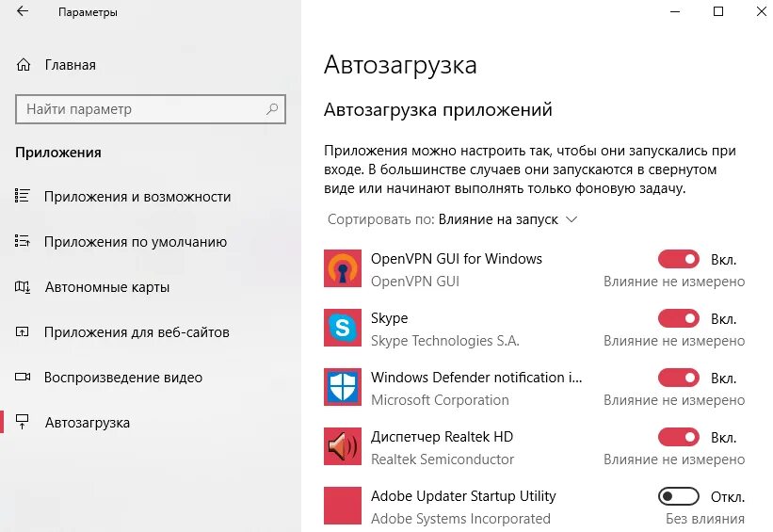Click the Adobe Updater red icon

(x=343, y=506)
